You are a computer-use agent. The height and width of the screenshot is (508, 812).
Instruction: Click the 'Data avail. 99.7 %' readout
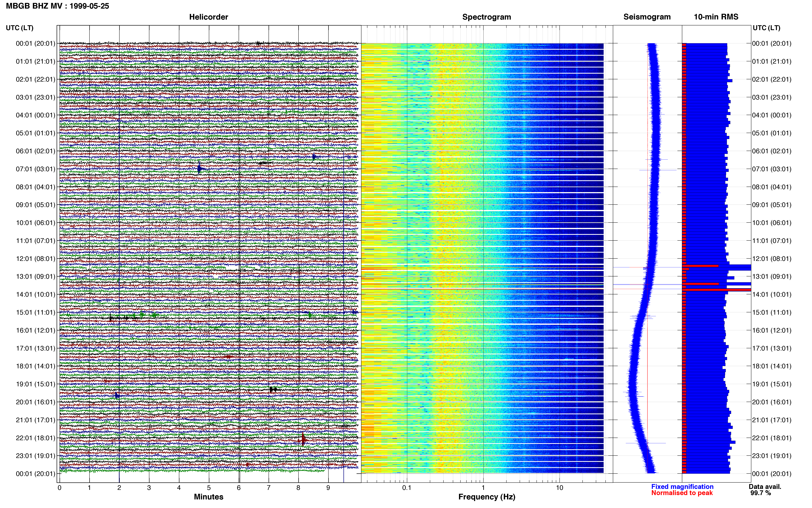[x=765, y=490]
